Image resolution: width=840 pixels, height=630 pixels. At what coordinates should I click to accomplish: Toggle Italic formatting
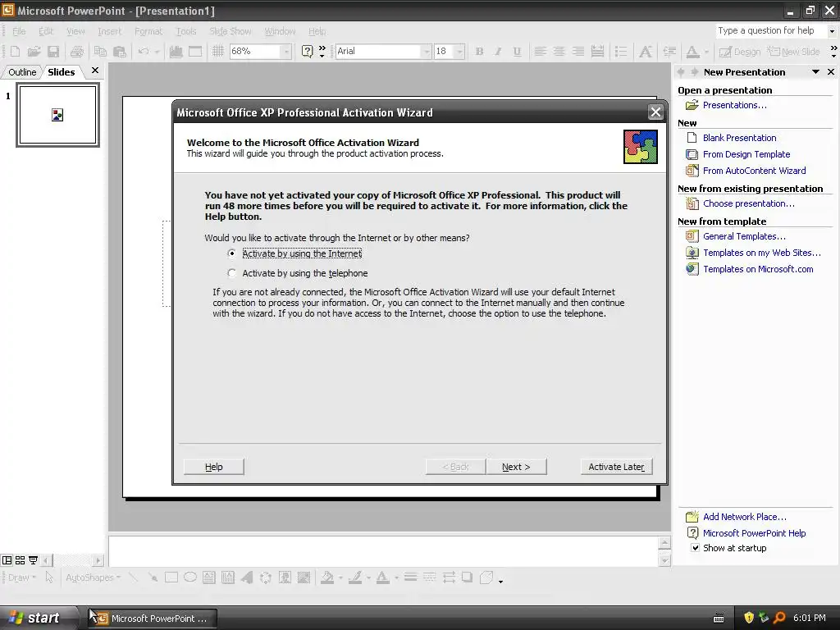pyautogui.click(x=498, y=52)
